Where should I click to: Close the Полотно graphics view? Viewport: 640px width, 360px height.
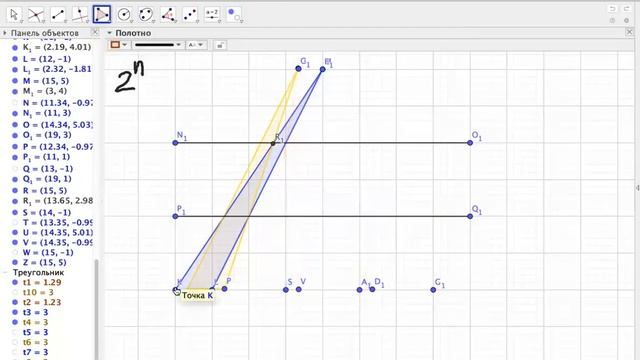click(x=629, y=32)
